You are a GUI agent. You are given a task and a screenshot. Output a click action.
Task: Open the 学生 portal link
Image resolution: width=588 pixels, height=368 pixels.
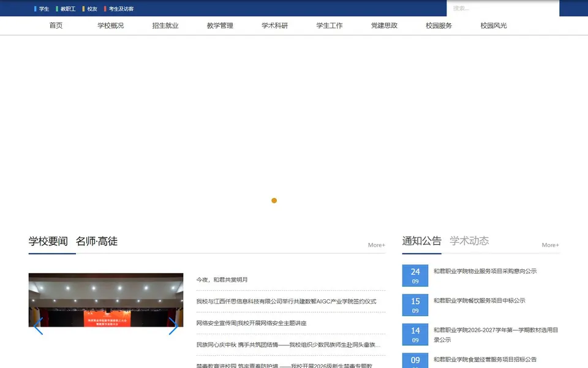44,9
